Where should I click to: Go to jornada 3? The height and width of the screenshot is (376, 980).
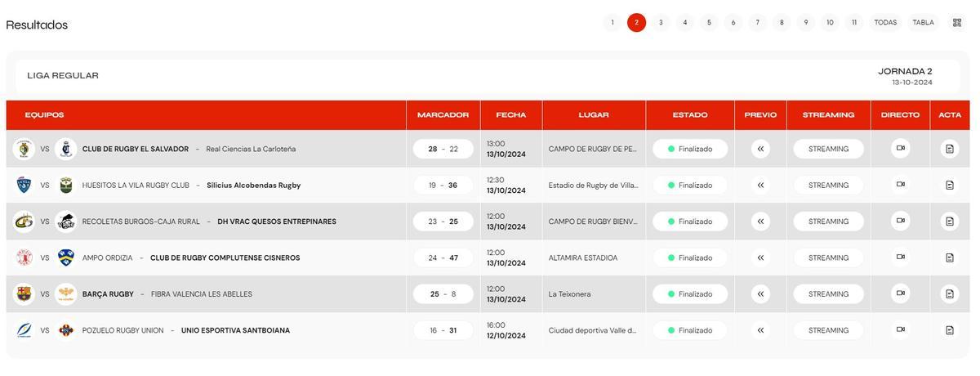[x=661, y=23]
